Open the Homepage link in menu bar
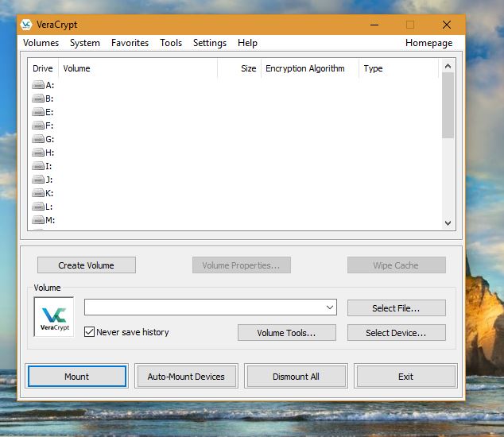The width and height of the screenshot is (504, 437). click(x=428, y=43)
